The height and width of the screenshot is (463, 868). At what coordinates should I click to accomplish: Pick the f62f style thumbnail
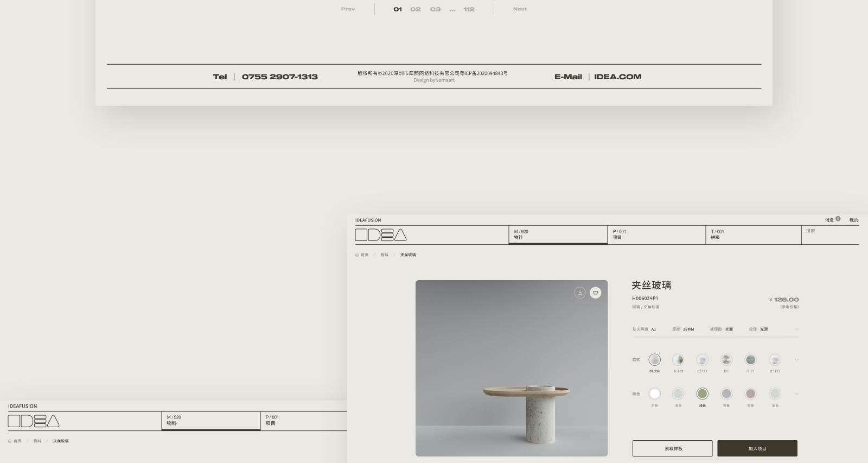[x=750, y=360]
